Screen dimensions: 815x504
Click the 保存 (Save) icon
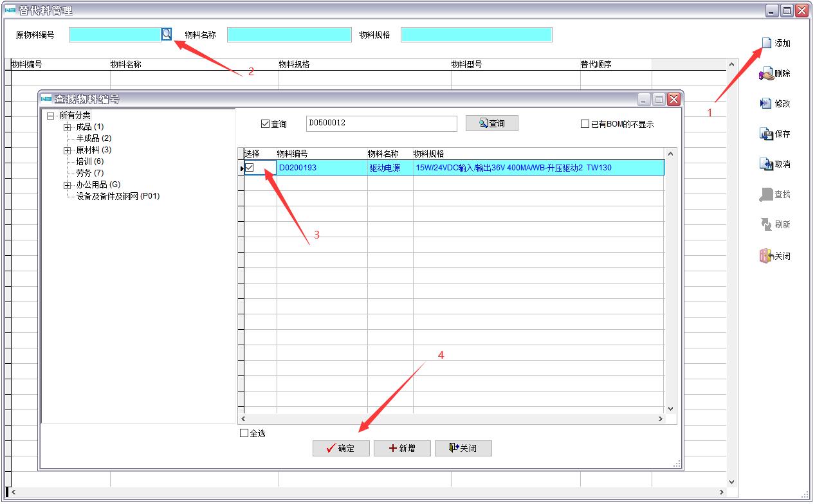pyautogui.click(x=766, y=134)
